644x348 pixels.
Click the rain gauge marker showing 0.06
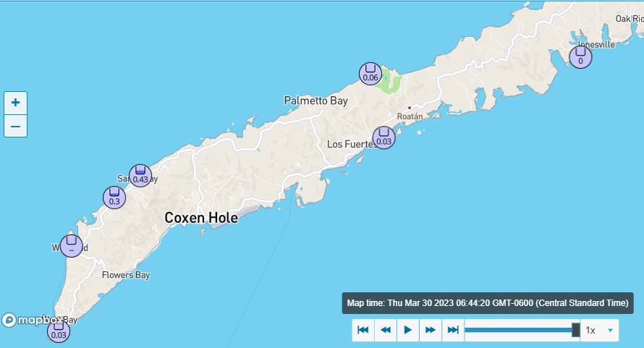point(370,73)
